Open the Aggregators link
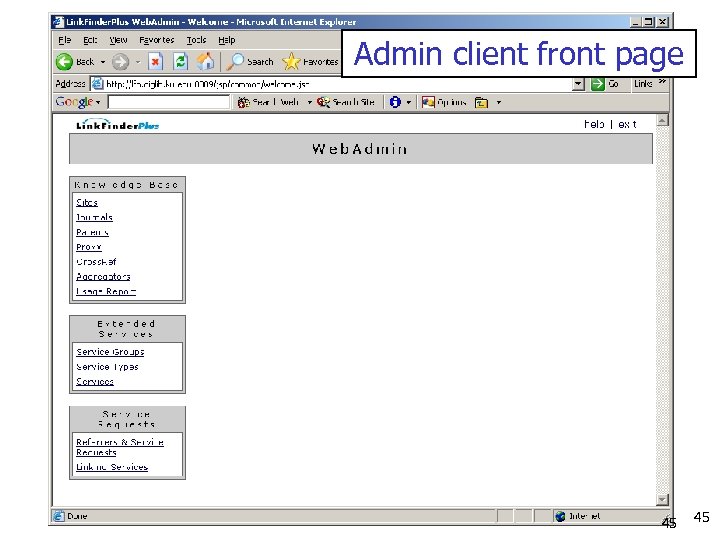The image size is (720, 540). coord(103,276)
